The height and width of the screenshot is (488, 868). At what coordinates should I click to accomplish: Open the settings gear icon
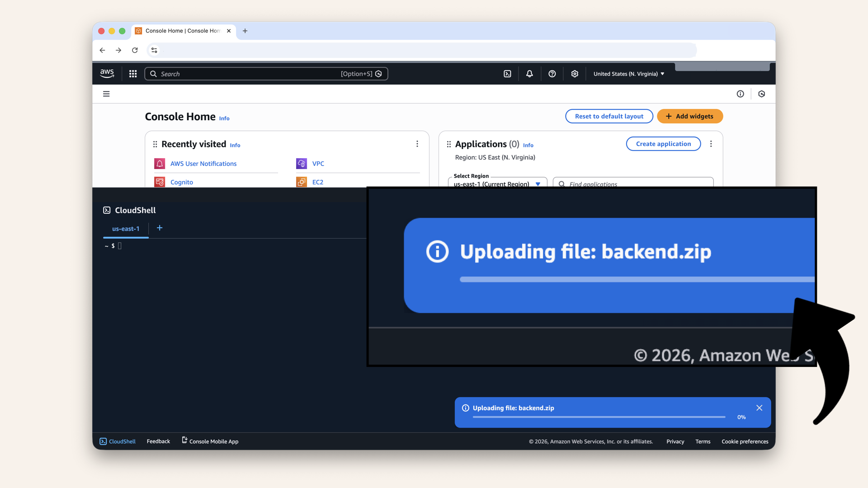575,74
